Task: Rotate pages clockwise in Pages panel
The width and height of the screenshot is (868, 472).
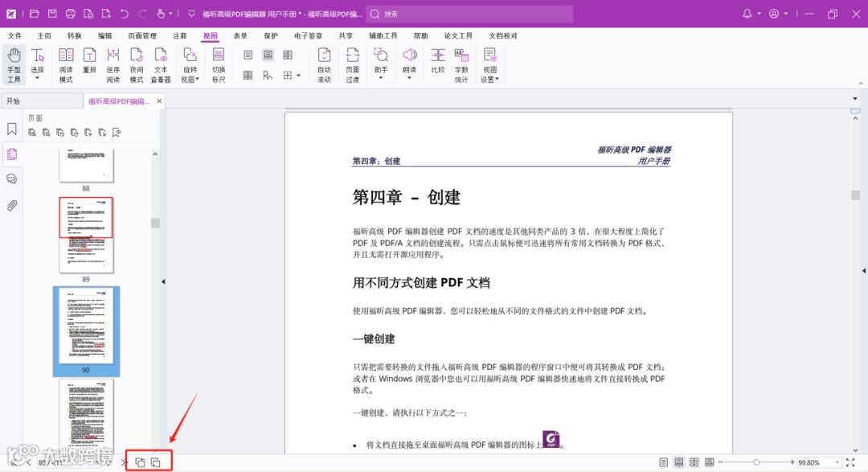Action: (x=74, y=133)
